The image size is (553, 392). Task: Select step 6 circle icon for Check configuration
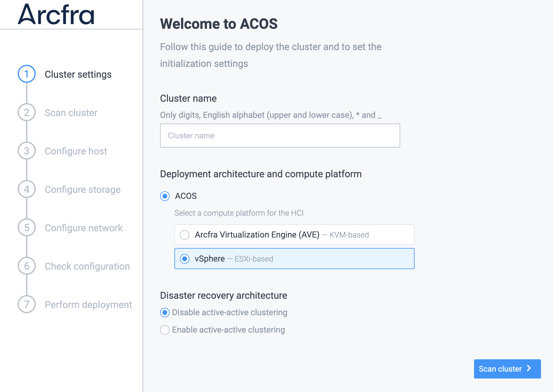pyautogui.click(x=27, y=266)
